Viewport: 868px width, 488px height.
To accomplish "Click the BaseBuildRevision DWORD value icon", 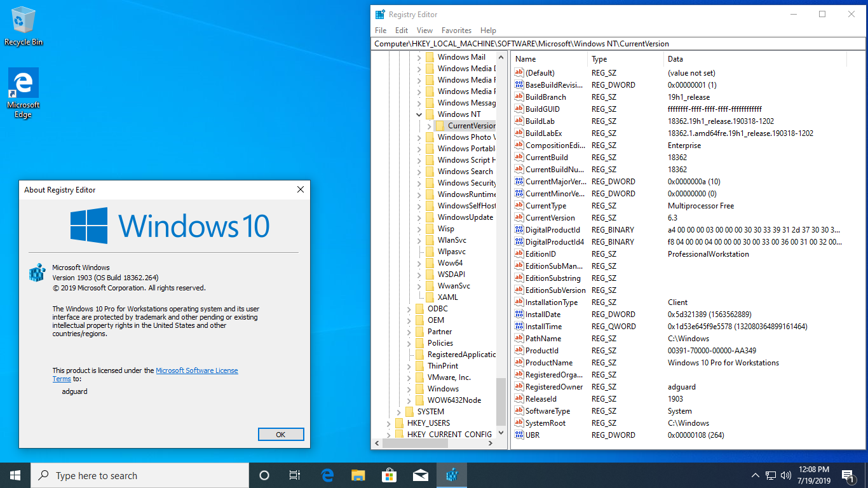I will tap(519, 85).
